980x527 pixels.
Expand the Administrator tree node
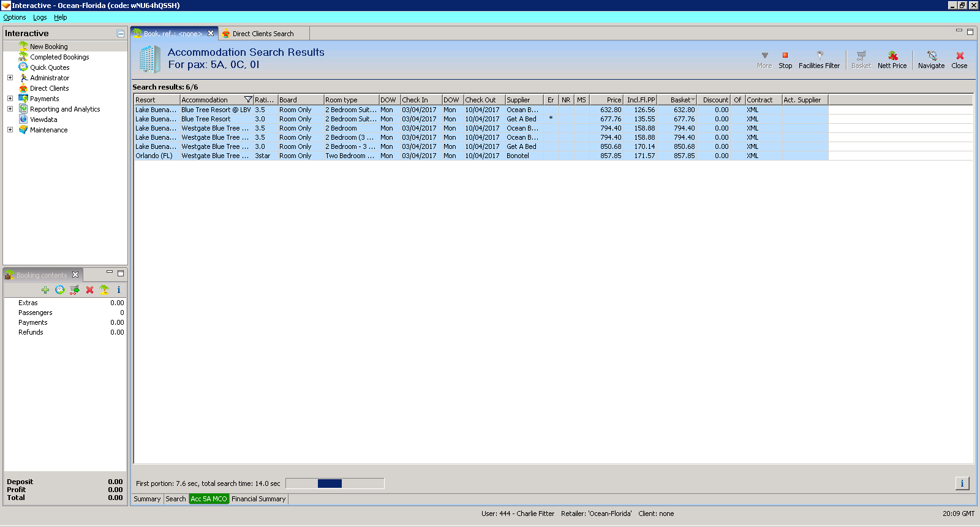(x=10, y=77)
